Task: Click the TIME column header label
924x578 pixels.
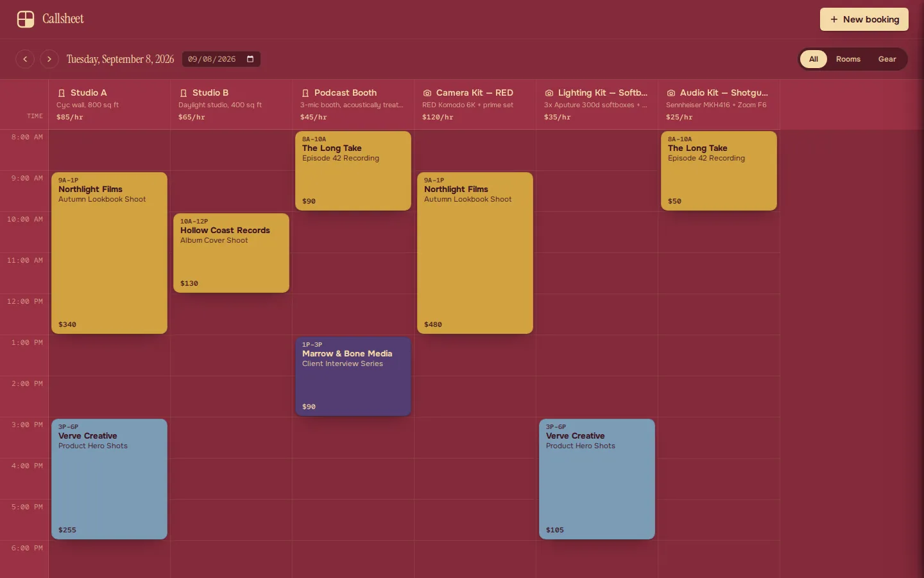Action: (35, 116)
